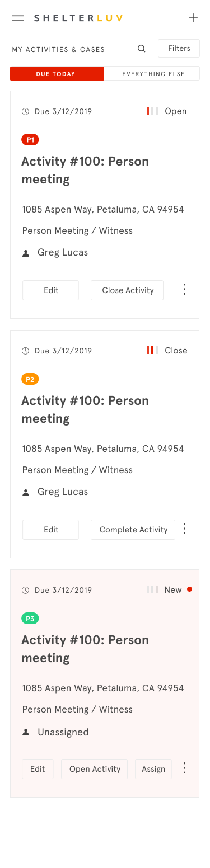Open the more options menu on P2 card
Image resolution: width=210 pixels, height=868 pixels.
pos(184,529)
